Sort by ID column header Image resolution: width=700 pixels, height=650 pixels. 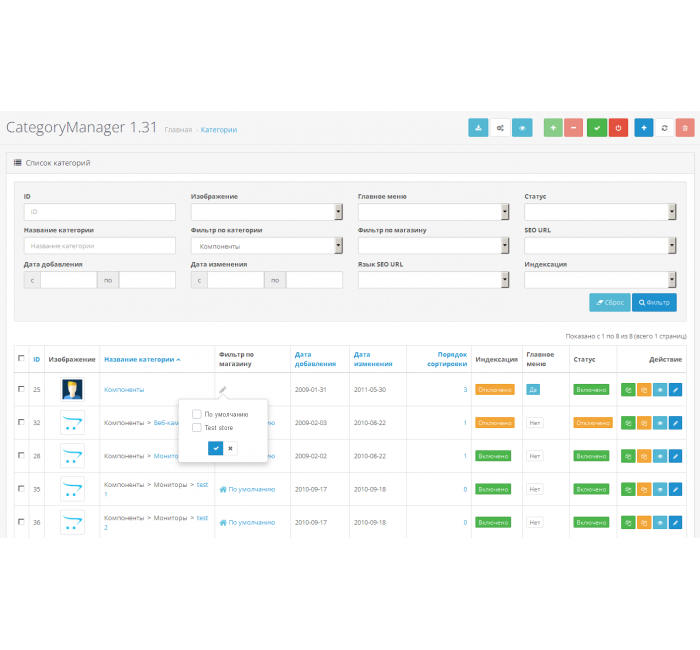click(x=37, y=359)
